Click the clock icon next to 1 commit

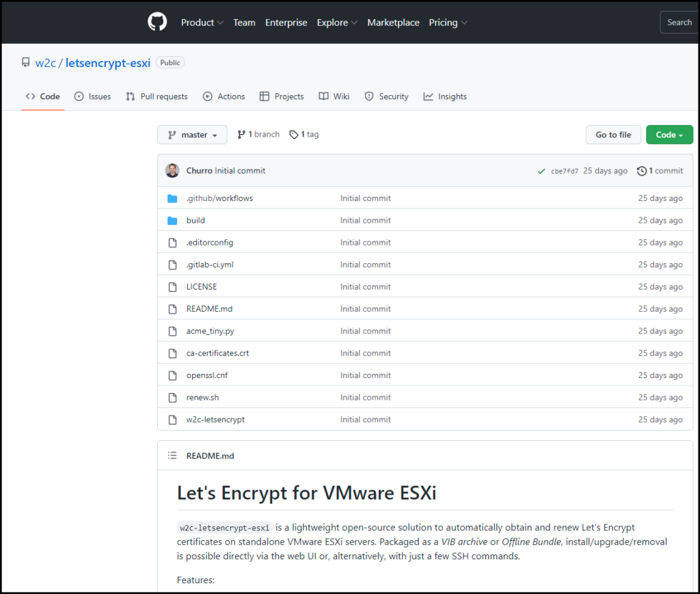641,170
